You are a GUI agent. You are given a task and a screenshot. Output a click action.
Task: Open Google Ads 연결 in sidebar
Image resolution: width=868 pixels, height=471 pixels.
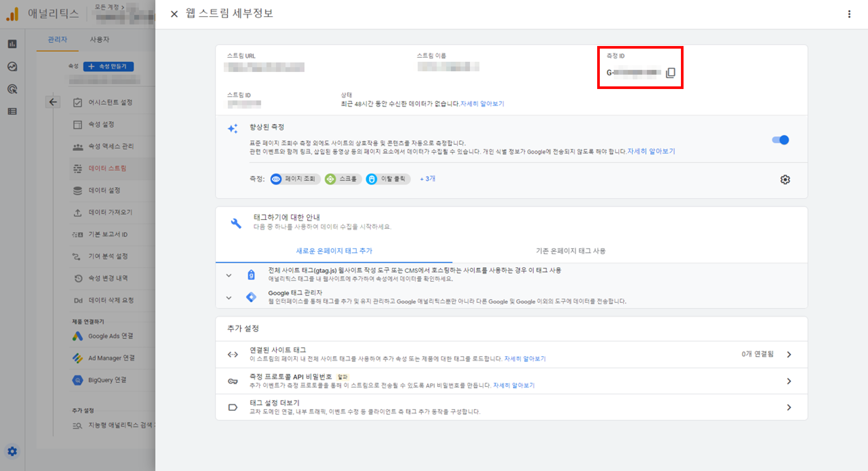tap(110, 336)
